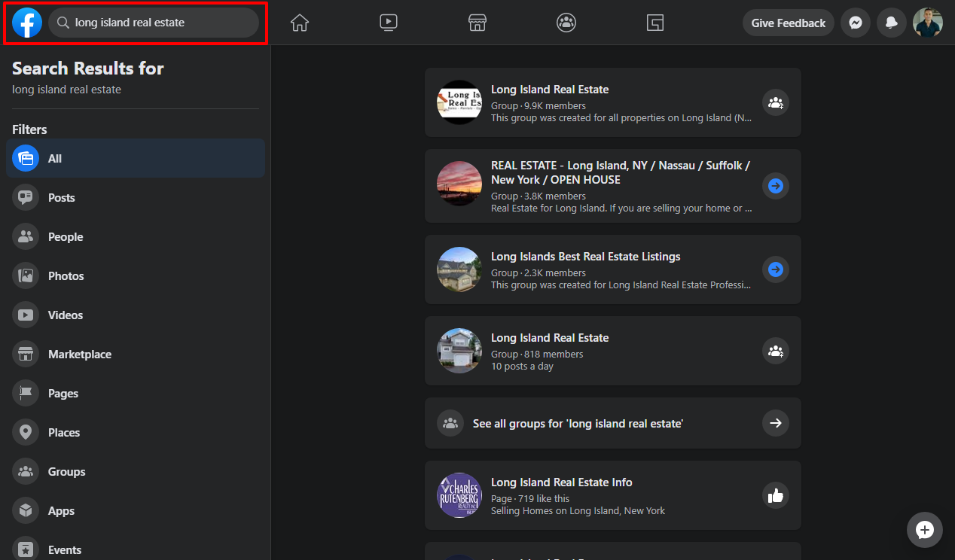The image size is (955, 560).
Task: Join the 9.9K members Long Island Real Estate group
Action: (776, 102)
